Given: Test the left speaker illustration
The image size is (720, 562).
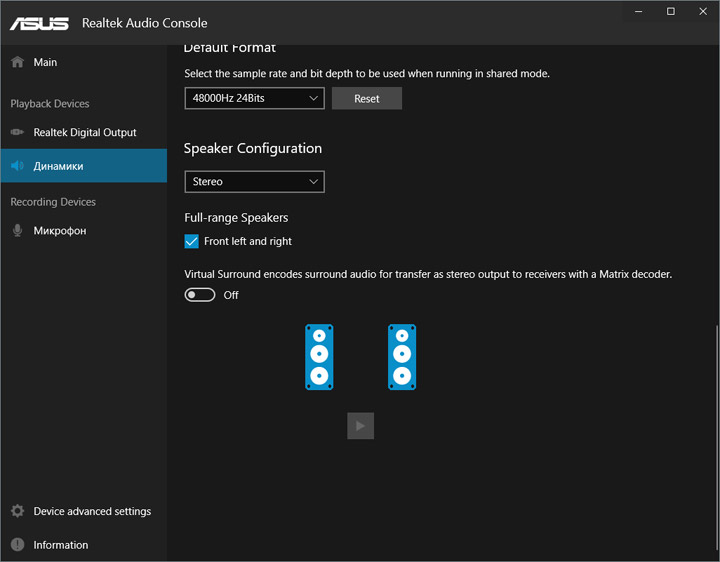Looking at the screenshot, I should click(x=319, y=357).
